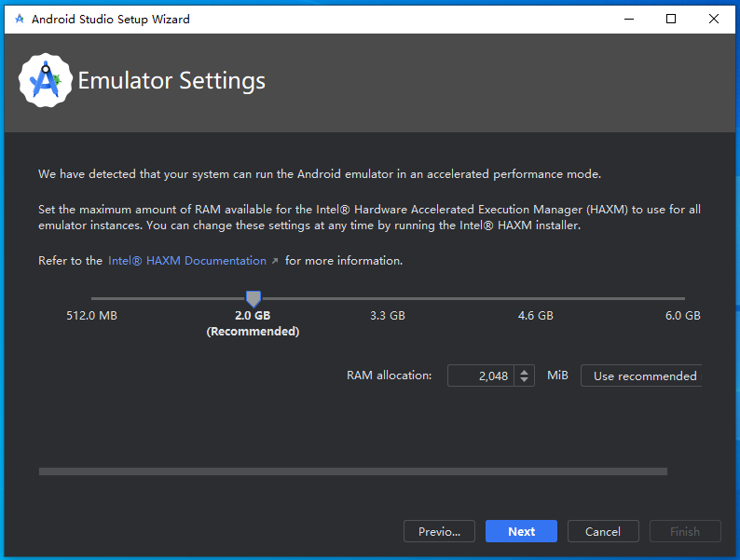Maximize the Setup Wizard window
Image resolution: width=740 pixels, height=560 pixels.
tap(671, 19)
